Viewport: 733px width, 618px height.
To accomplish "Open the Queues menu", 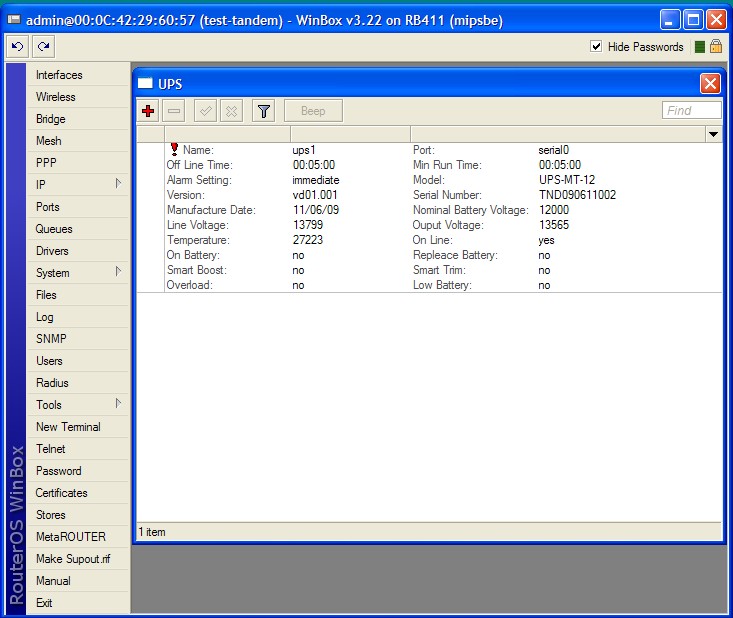I will click(x=78, y=229).
